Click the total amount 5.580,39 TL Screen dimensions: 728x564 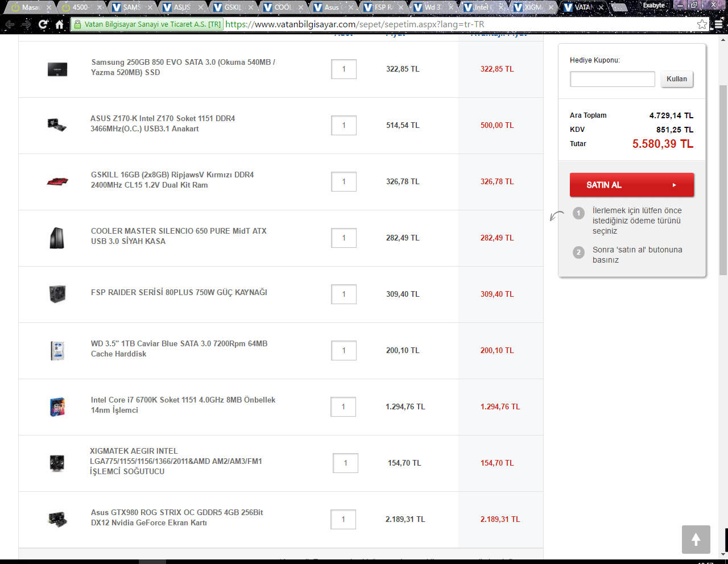[663, 144]
